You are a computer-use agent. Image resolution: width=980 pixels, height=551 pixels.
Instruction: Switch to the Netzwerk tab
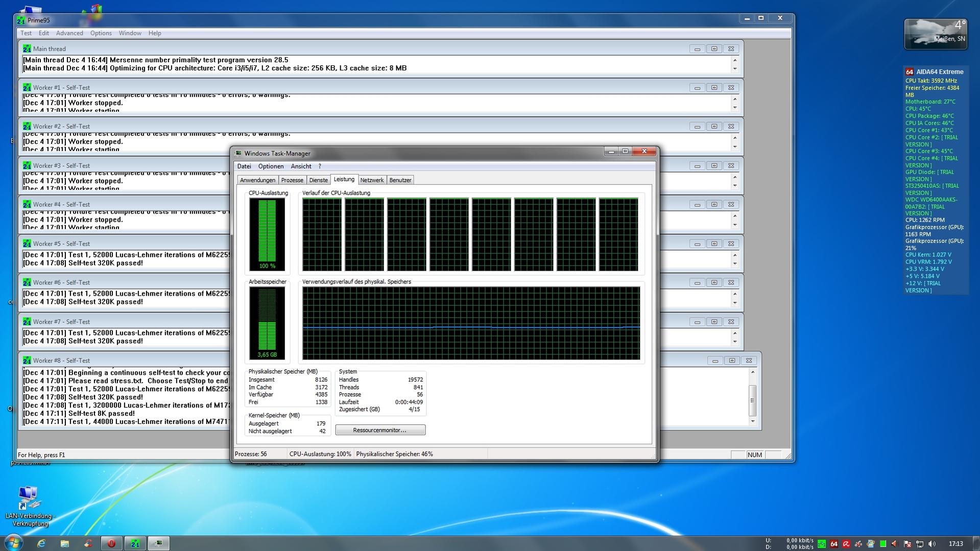[x=372, y=180]
